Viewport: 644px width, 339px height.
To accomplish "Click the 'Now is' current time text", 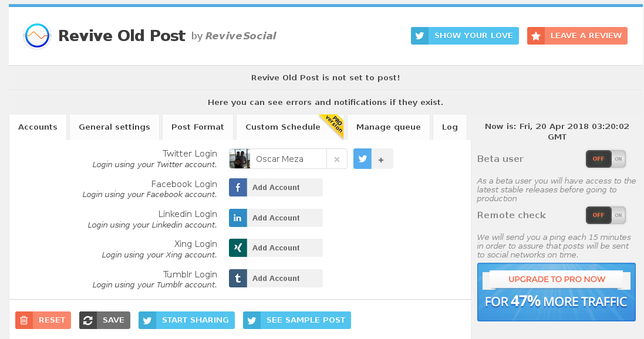I will 557,132.
